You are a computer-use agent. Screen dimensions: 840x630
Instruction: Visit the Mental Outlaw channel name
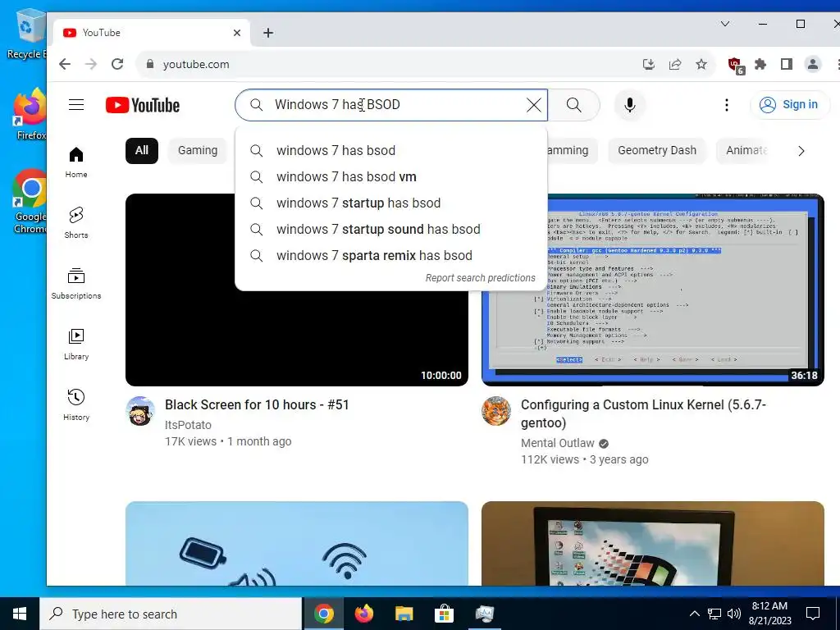(x=557, y=443)
